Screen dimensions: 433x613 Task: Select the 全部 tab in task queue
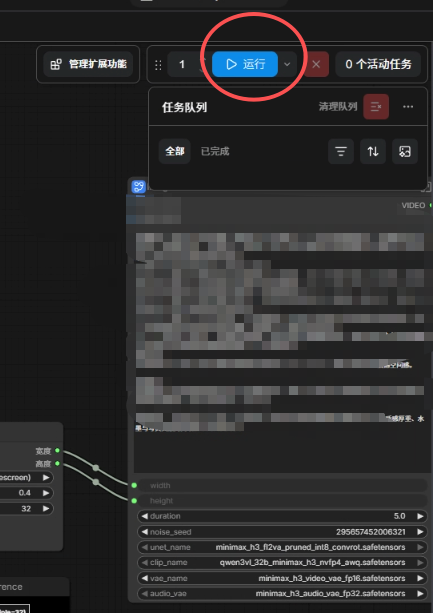point(175,151)
